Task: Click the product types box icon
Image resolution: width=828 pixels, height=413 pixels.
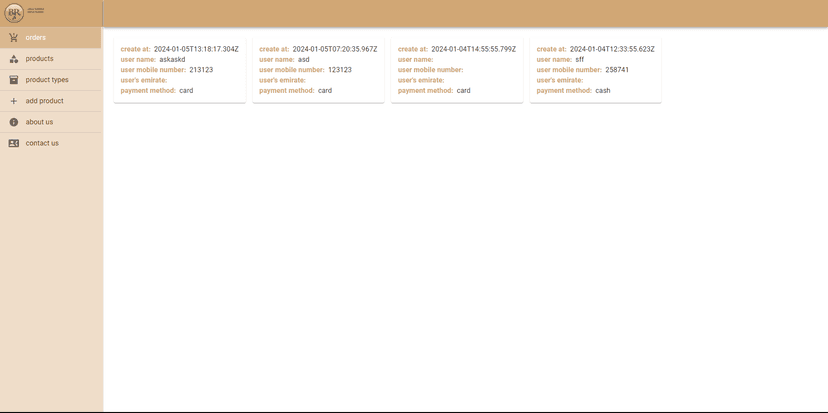Action: pos(14,80)
